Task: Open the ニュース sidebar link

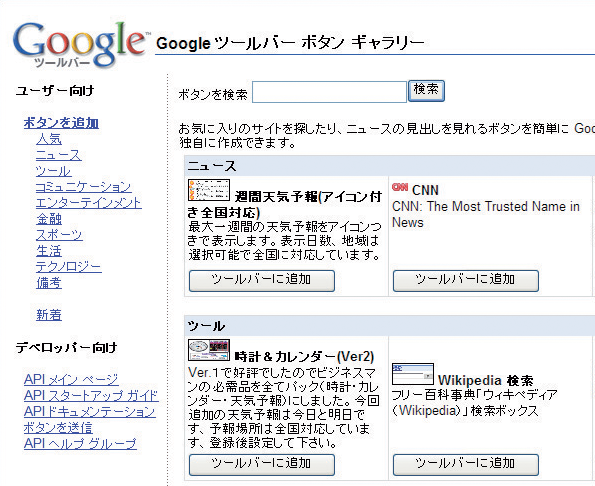Action: [x=58, y=155]
